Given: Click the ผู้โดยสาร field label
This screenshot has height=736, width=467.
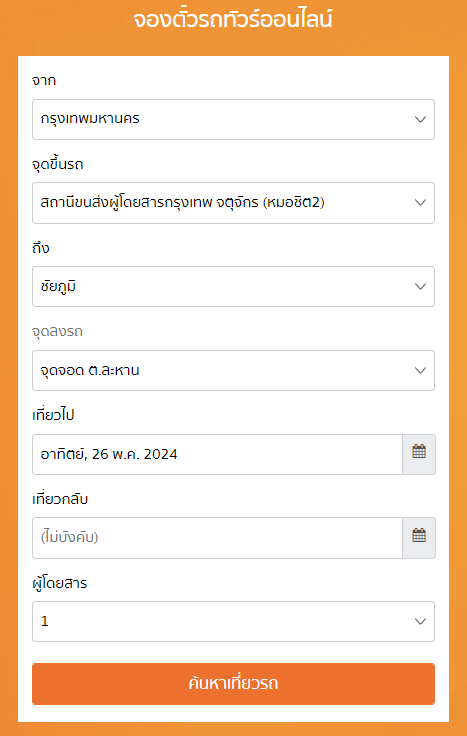Looking at the screenshot, I should (60, 583).
